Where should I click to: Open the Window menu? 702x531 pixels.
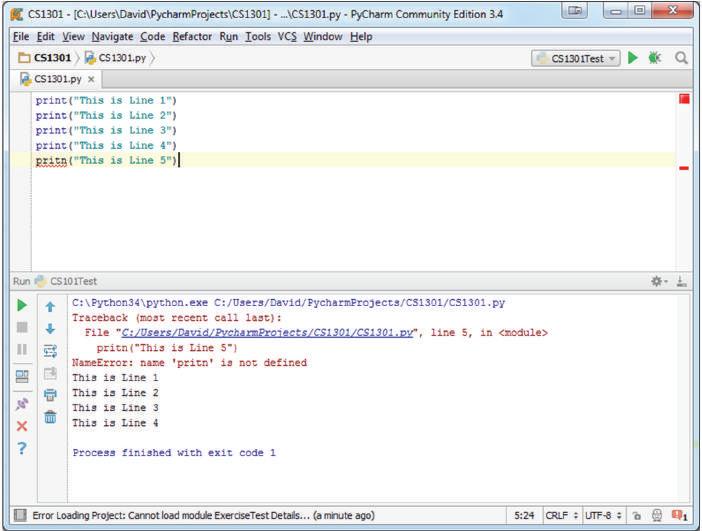pos(323,37)
